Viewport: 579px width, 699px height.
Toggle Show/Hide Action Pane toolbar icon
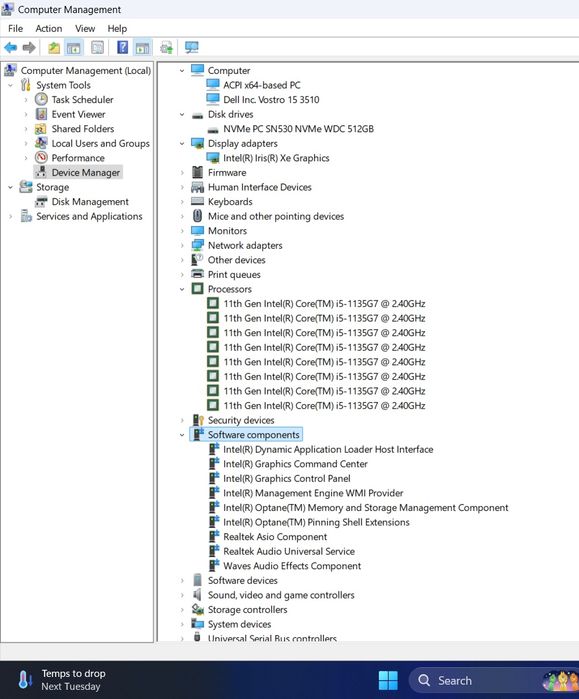tap(143, 47)
